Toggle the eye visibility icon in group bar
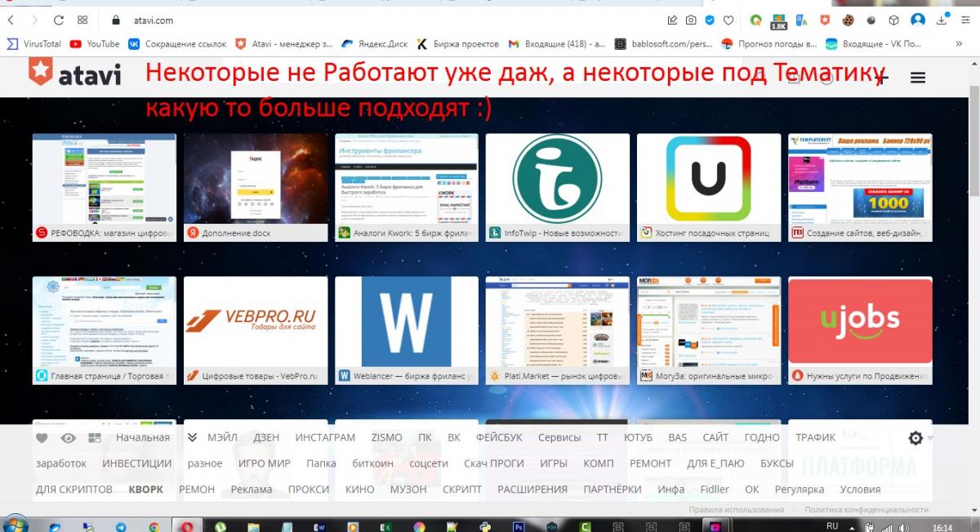The height and width of the screenshot is (532, 980). coord(69,438)
